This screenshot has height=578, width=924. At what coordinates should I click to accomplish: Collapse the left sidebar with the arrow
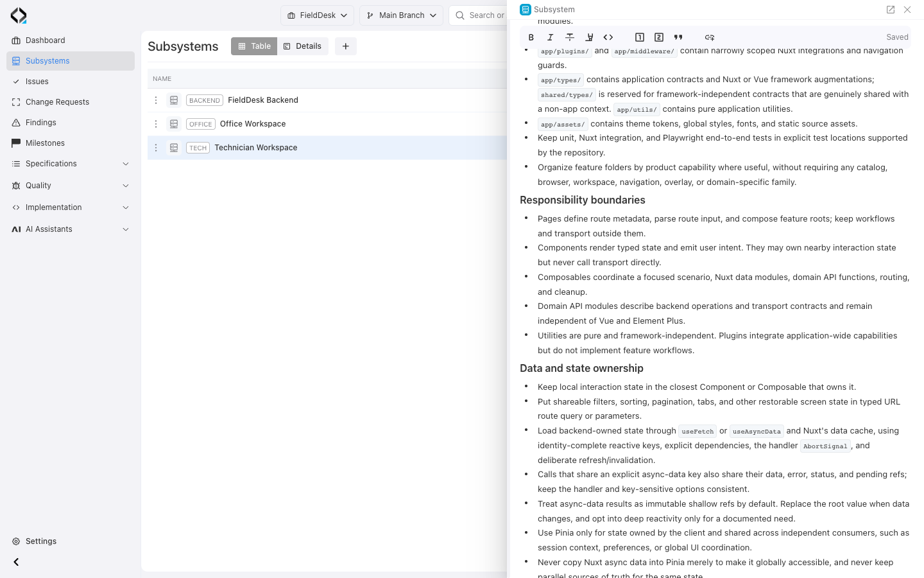click(16, 562)
